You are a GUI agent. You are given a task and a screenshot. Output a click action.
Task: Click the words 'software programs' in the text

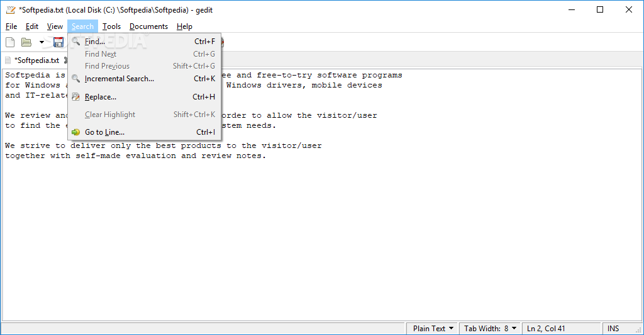click(x=359, y=75)
